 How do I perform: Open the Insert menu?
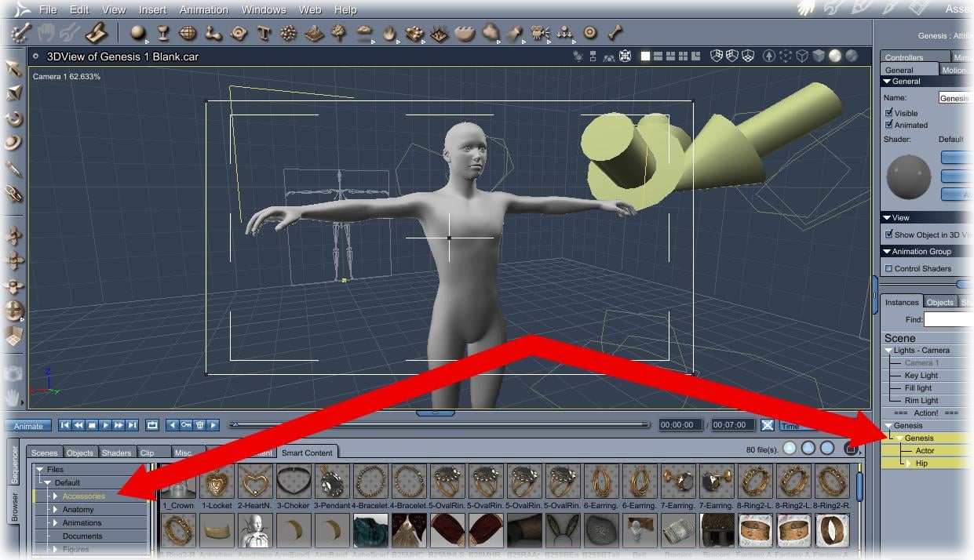click(152, 9)
